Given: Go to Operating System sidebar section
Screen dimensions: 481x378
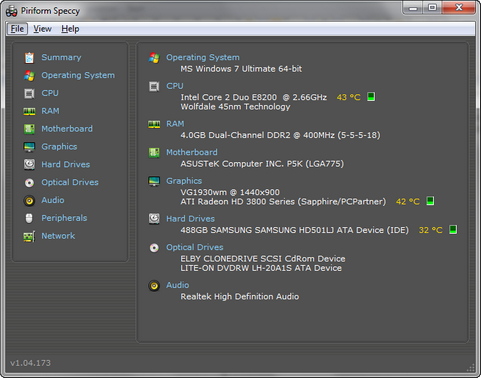Looking at the screenshot, I should 78,75.
